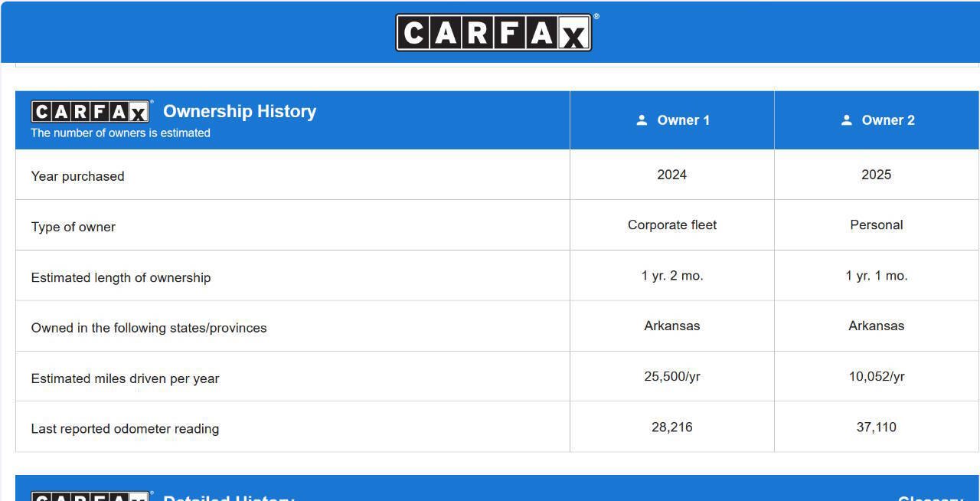This screenshot has height=501, width=980.
Task: Select the Owner 2 column header label
Action: (888, 120)
